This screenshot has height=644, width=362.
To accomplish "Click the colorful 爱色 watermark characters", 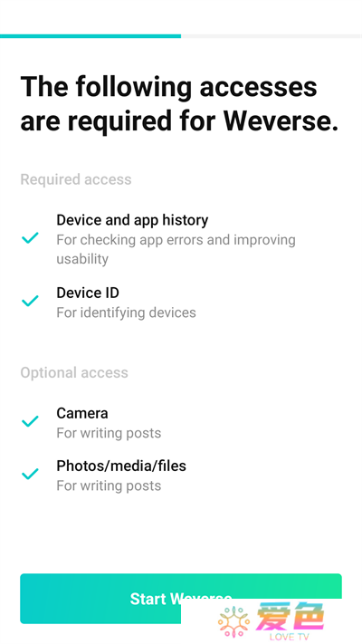I will 290,616.
